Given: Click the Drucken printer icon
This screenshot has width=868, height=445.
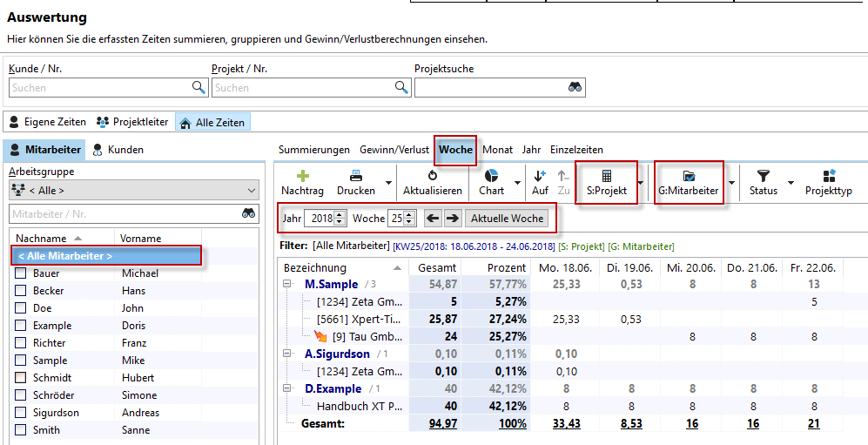Looking at the screenshot, I should coord(356,176).
